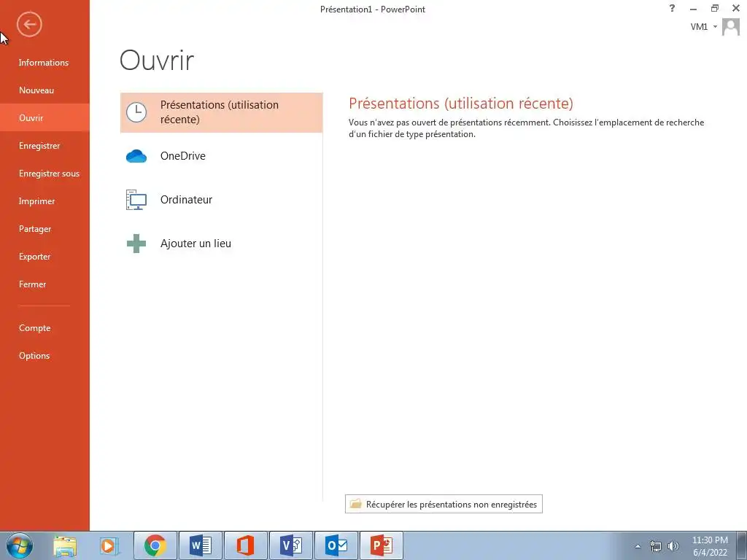The height and width of the screenshot is (560, 747).
Task: Select Ajouter un lieu
Action: pyautogui.click(x=222, y=244)
